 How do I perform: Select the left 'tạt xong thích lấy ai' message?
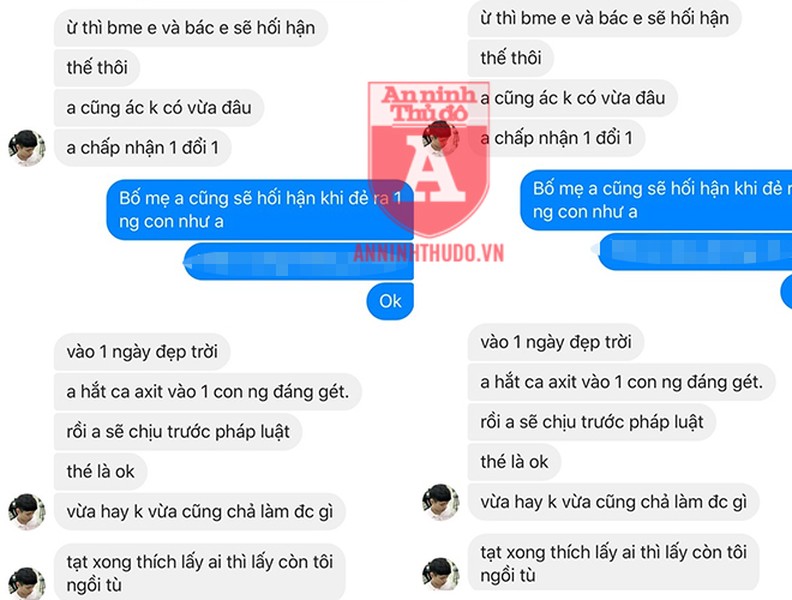click(x=200, y=573)
